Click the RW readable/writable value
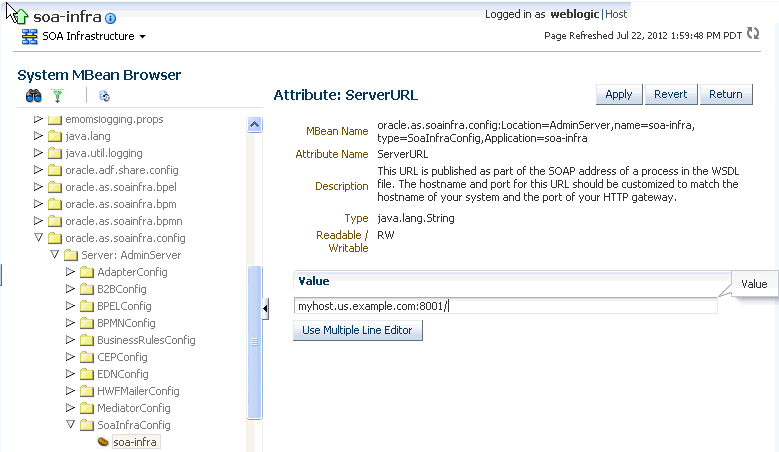This screenshot has height=452, width=779. (x=386, y=235)
